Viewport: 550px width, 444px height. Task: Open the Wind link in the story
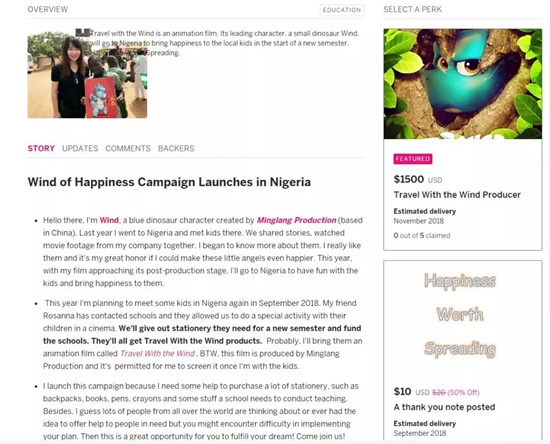pos(109,220)
